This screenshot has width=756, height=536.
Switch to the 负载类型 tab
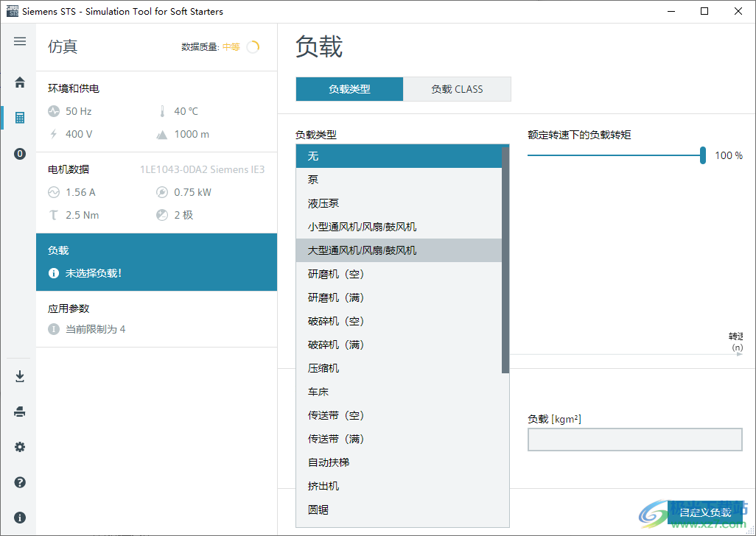point(349,89)
